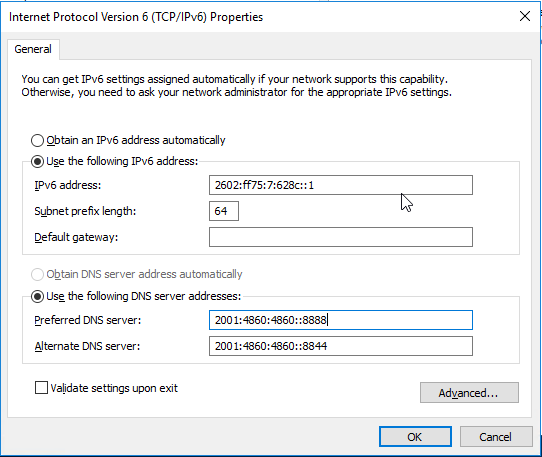Viewport: 542px width, 457px height.
Task: Click the Subnet prefix length label
Action: [x=85, y=211]
